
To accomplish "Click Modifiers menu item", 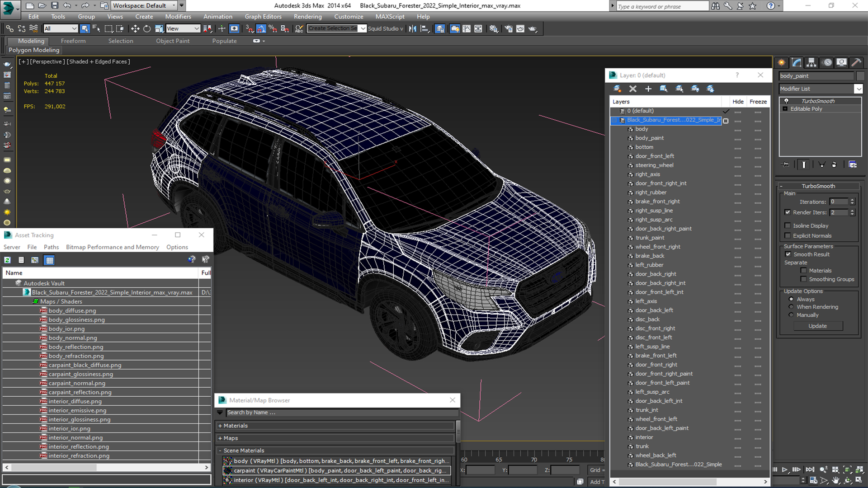I will pyautogui.click(x=178, y=16).
